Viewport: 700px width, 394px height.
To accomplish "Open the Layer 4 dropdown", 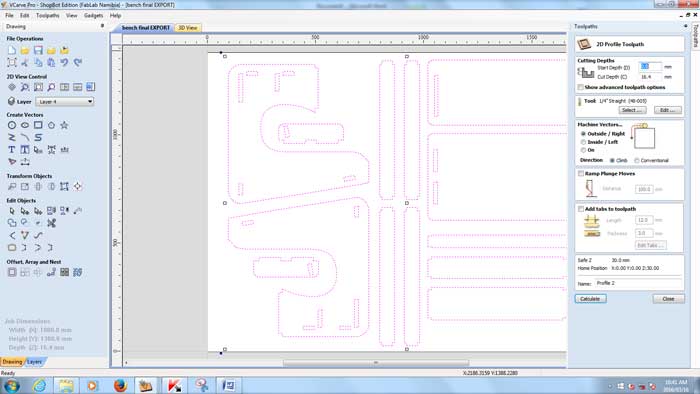I will tap(65, 102).
